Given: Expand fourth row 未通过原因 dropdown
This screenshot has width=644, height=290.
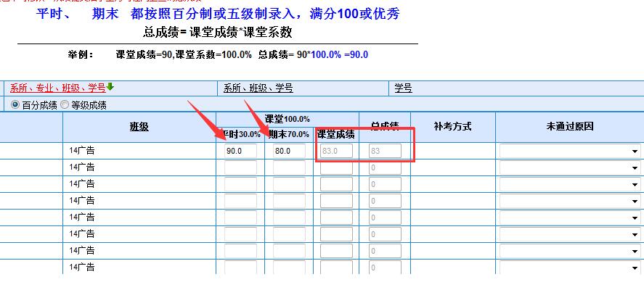Looking at the screenshot, I should tap(569, 202).
